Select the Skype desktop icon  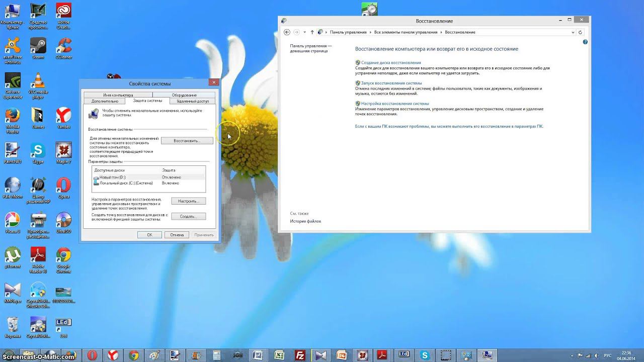pos(38,153)
